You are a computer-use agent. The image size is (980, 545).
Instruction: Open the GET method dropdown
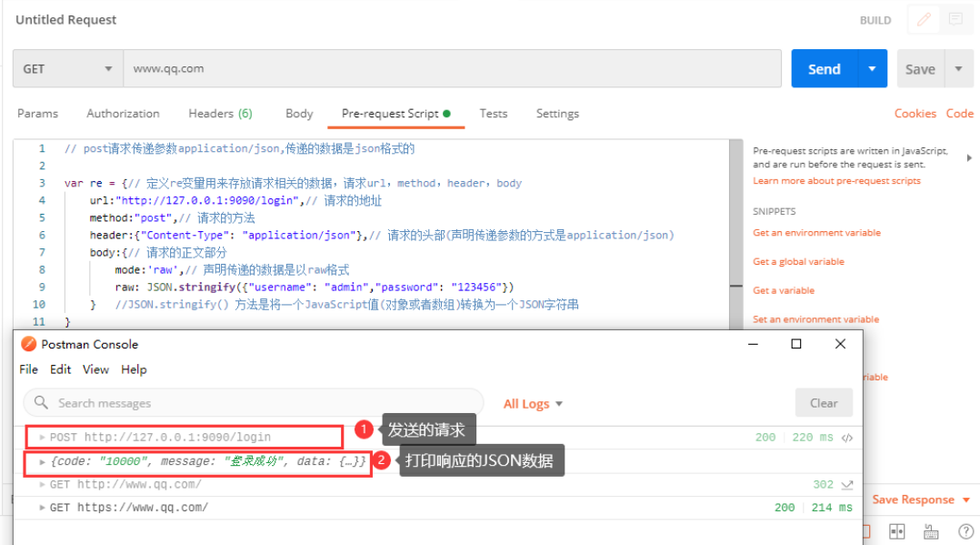pos(68,69)
